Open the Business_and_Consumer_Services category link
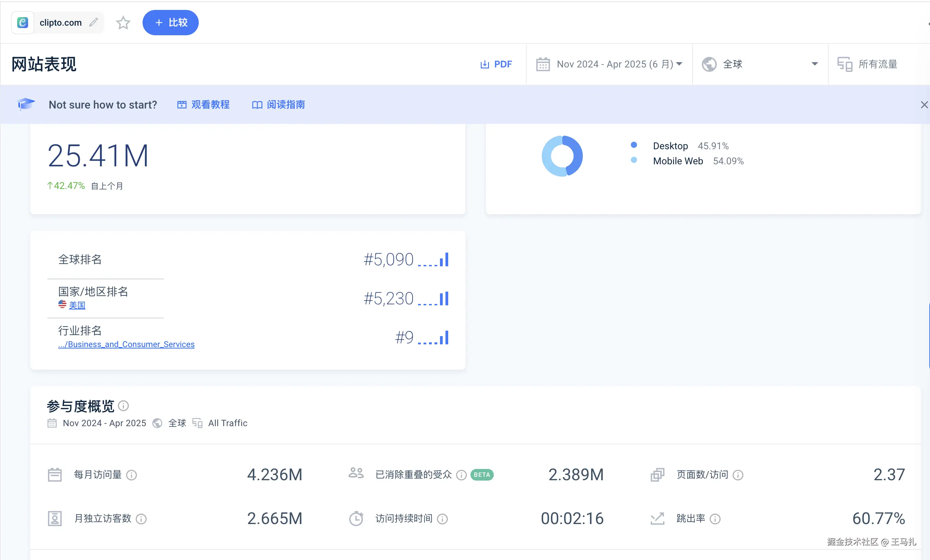Screen dimensions: 930x560 tap(126, 344)
